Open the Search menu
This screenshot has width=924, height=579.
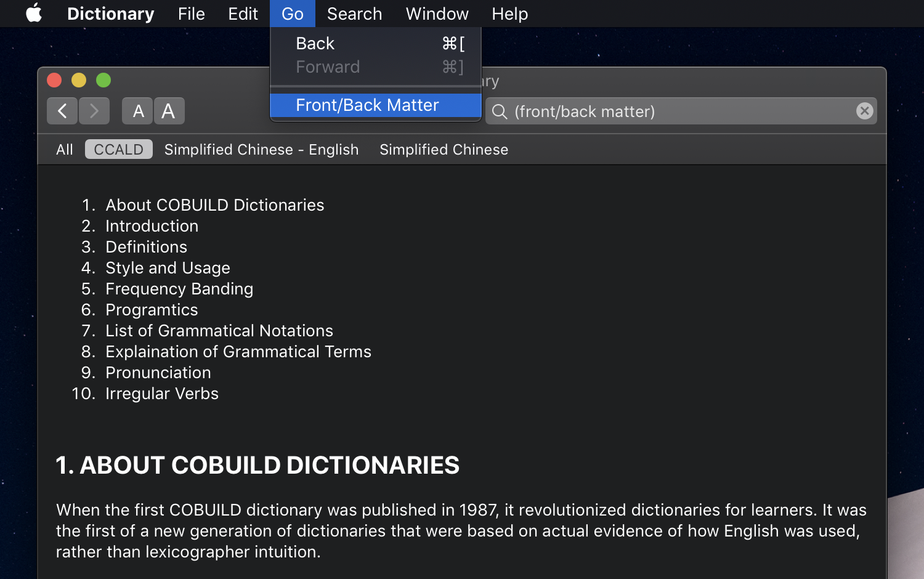pyautogui.click(x=354, y=14)
